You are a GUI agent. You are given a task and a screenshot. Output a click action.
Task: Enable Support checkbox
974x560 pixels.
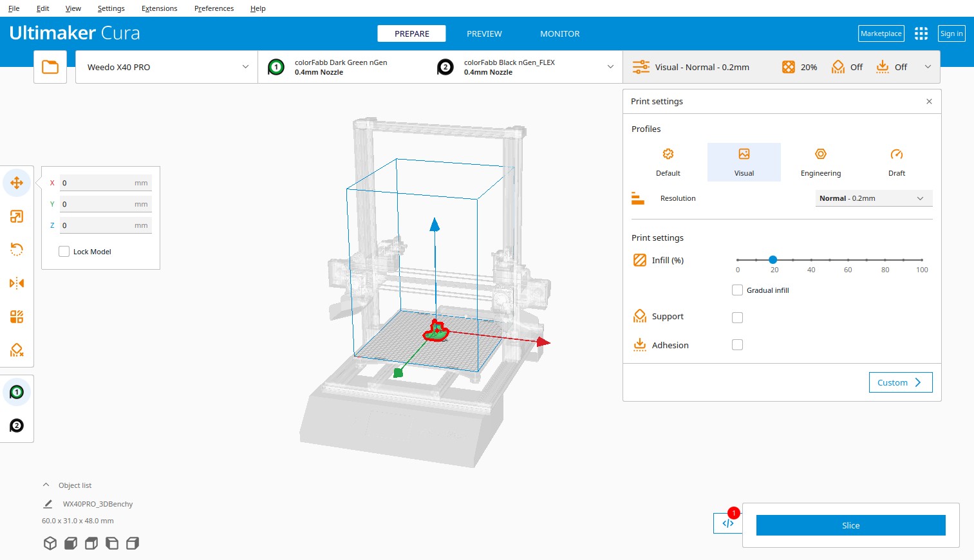pos(738,317)
